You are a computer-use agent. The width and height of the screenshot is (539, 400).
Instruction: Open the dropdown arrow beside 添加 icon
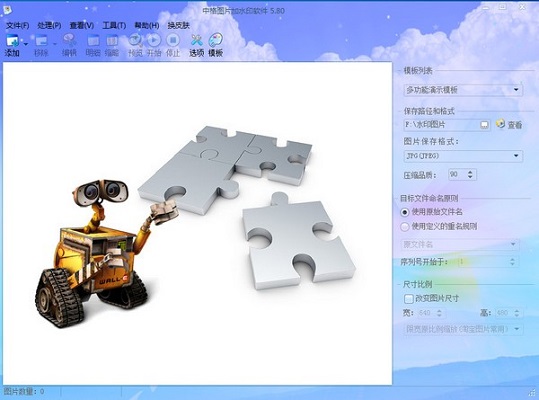(26, 44)
